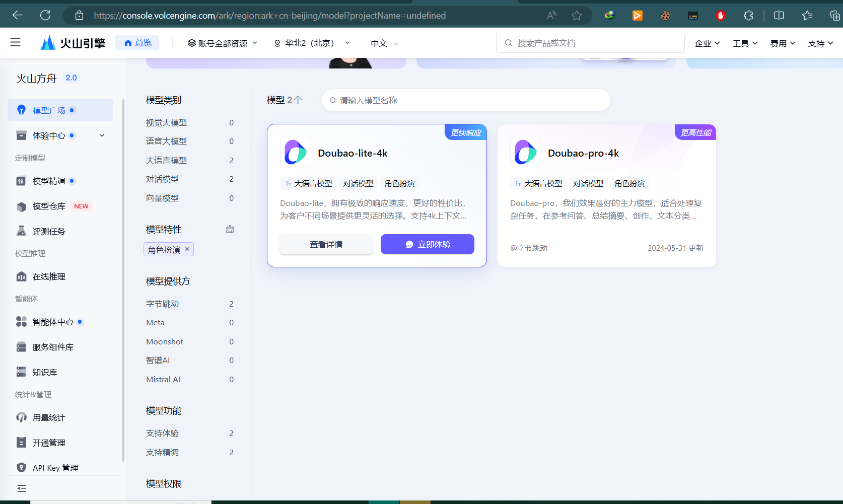Collapse sidebar with bottom toggle icon

(22, 488)
